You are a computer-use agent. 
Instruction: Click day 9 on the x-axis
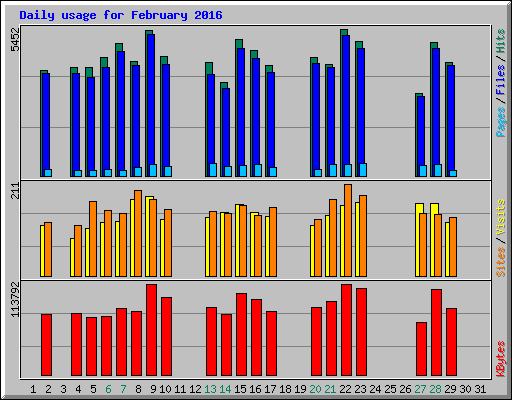153,389
